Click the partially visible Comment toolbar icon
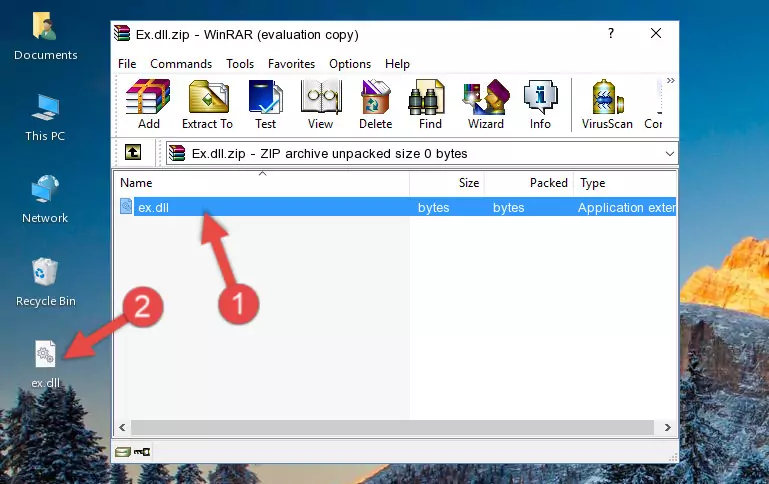Viewport: 769px width, 484px height. (654, 104)
